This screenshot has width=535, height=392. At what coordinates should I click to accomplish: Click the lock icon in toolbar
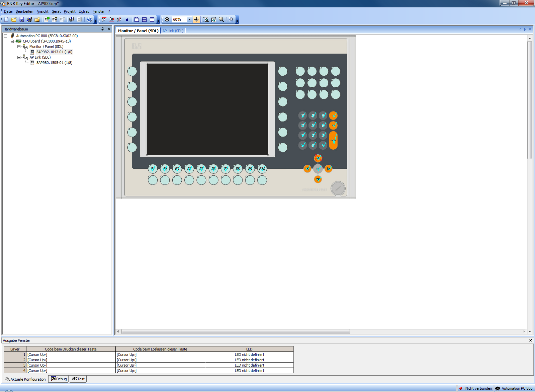(127, 19)
